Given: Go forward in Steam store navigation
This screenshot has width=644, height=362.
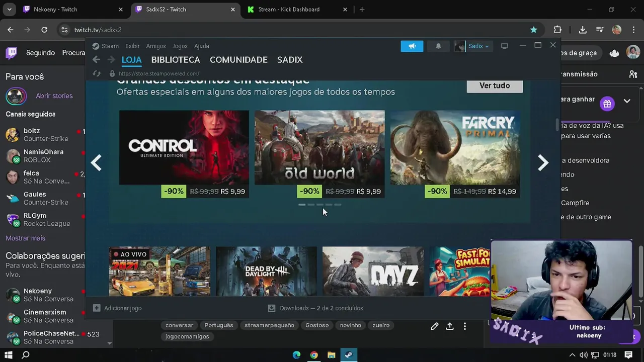Looking at the screenshot, I should click(111, 60).
